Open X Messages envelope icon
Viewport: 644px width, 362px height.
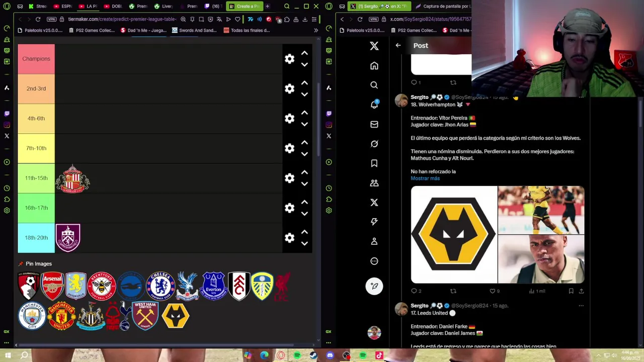tap(374, 124)
